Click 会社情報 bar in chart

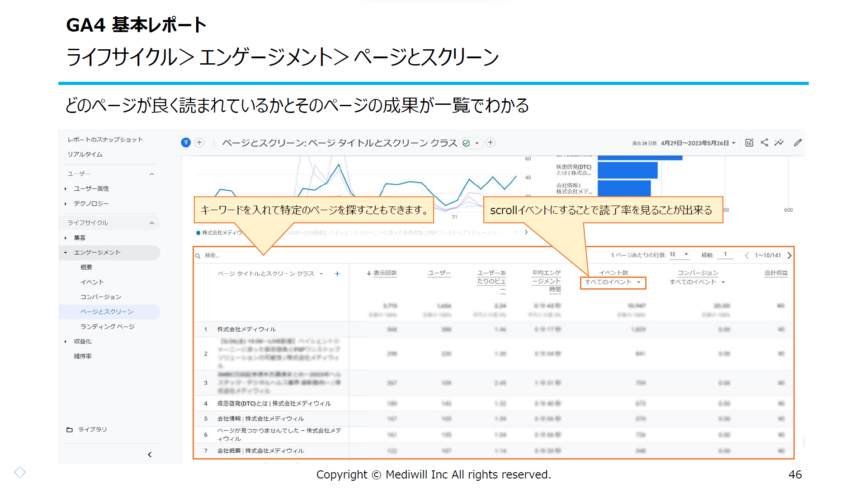(x=624, y=188)
